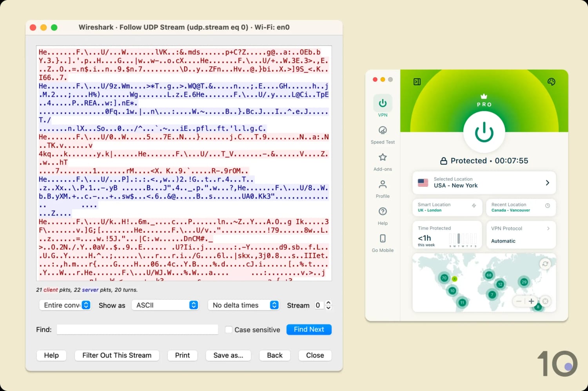Click the PRO crown badge
The width and height of the screenshot is (588, 391).
484,101
